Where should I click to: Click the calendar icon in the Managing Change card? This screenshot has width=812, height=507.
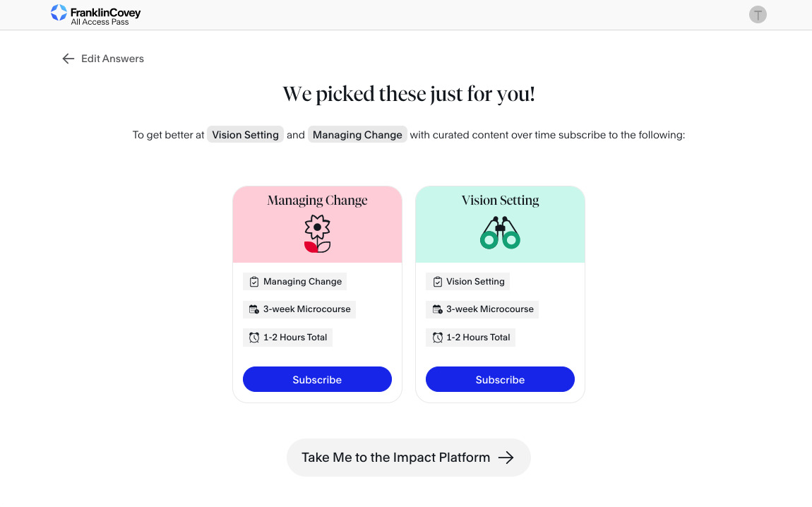[254, 309]
